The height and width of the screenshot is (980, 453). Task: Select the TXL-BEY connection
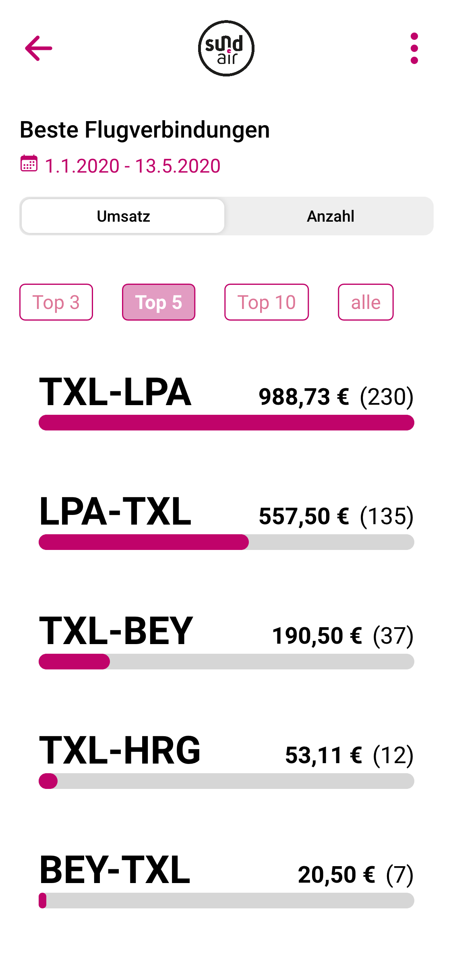tap(116, 631)
